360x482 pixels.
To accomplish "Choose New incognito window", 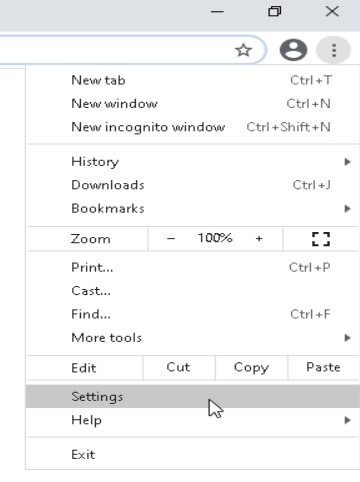I will pyautogui.click(x=193, y=127).
